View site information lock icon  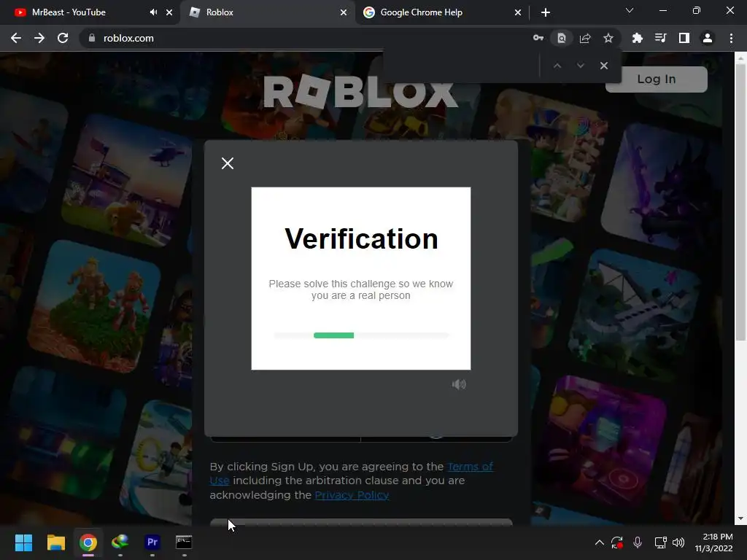point(92,38)
